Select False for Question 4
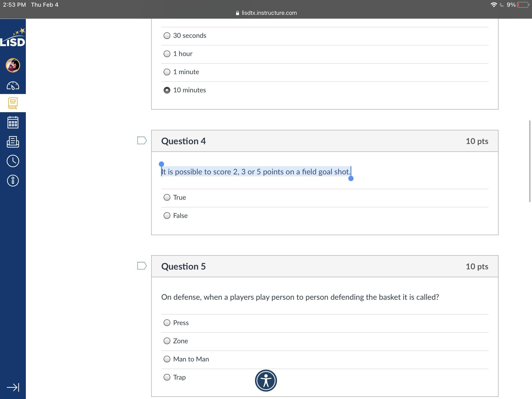Viewport: 532px width, 399px height. point(167,216)
